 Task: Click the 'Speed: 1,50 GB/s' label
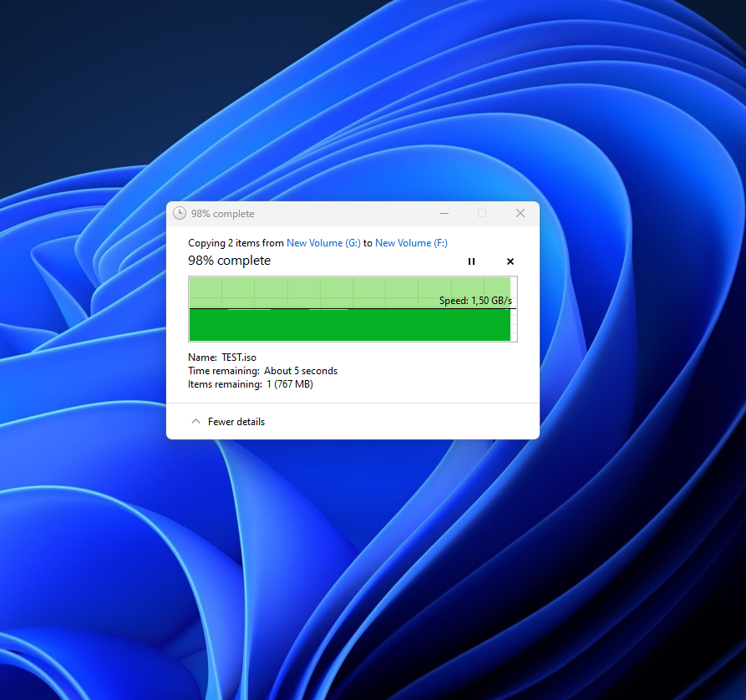pyautogui.click(x=475, y=301)
